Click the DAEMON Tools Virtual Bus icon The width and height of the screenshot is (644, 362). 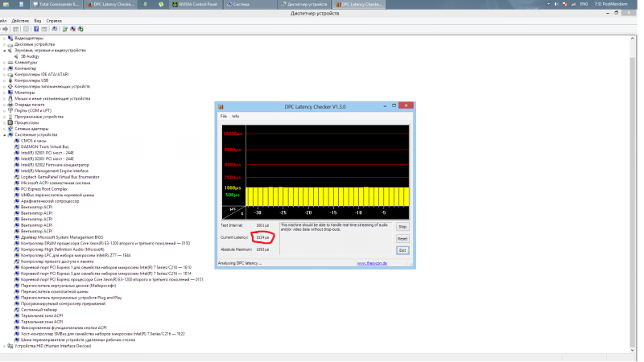[17, 147]
